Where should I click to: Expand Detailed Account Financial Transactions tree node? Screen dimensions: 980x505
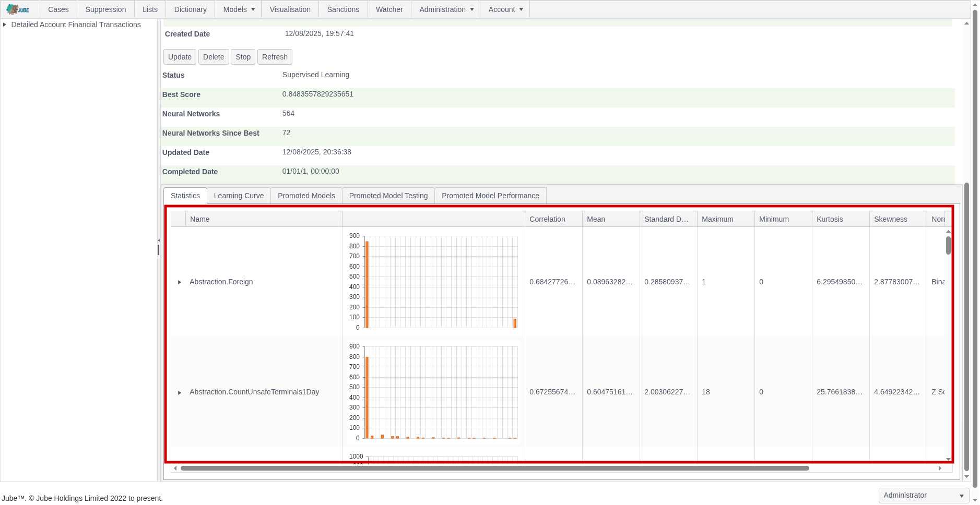5,25
